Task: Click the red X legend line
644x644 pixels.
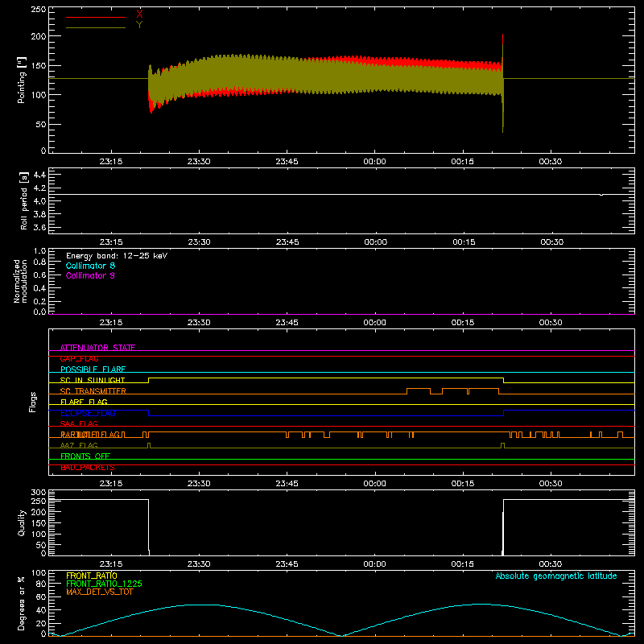Action: [x=96, y=17]
